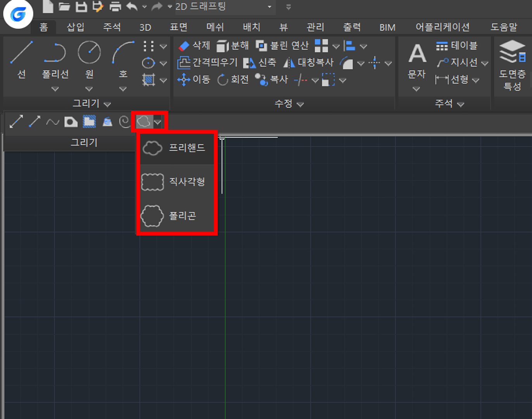The width and height of the screenshot is (532, 419).
Task: Choose 프리핸드 from revision cloud menu
Action: 177,148
